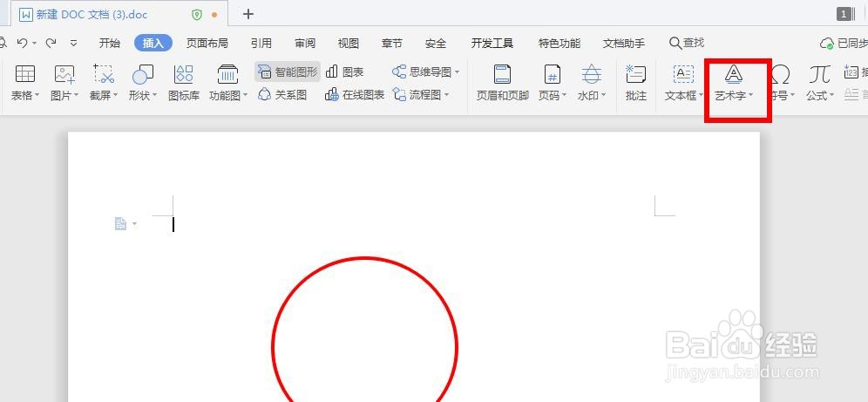This screenshot has height=402, width=868.
Task: Click the window count badge showing 1
Action: pos(844,15)
